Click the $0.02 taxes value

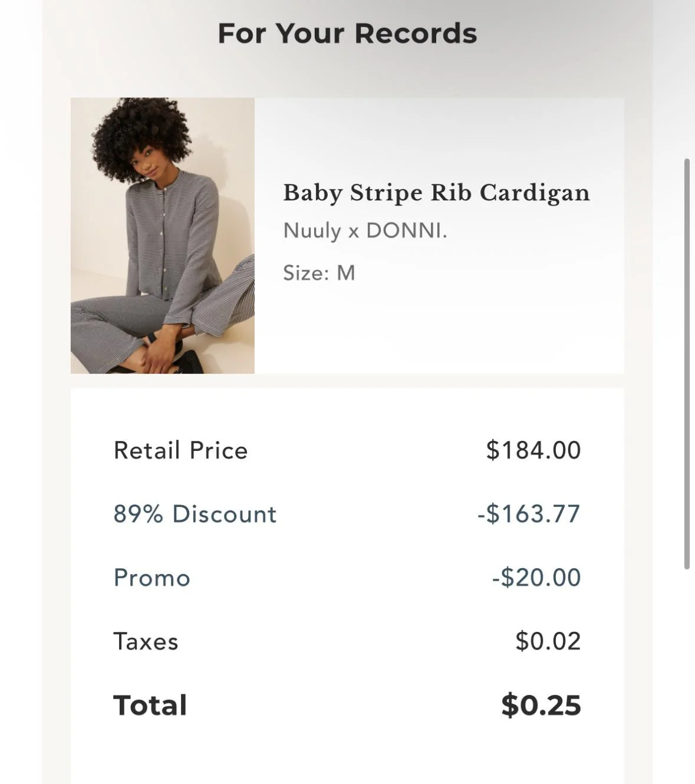pos(548,641)
